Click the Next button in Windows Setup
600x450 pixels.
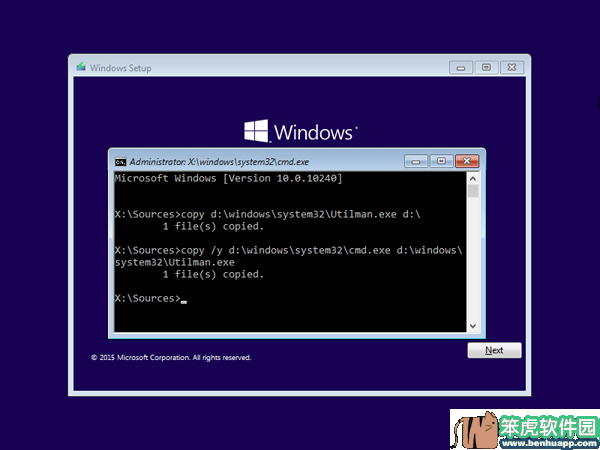[494, 350]
